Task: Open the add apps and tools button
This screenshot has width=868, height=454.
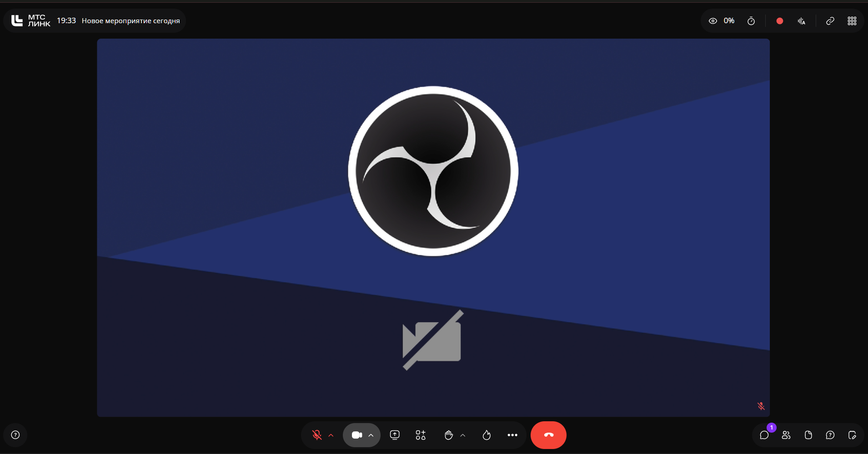Action: click(421, 435)
